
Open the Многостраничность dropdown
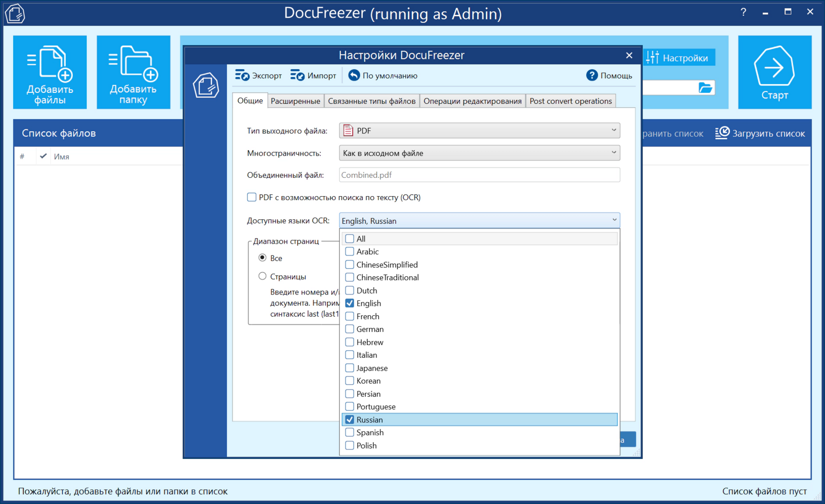coord(479,153)
